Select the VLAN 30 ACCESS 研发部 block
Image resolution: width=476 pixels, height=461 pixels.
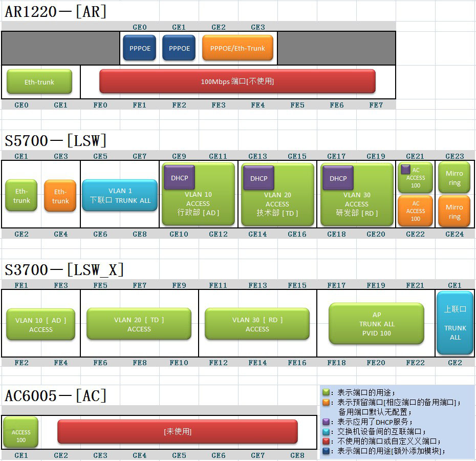[357, 204]
